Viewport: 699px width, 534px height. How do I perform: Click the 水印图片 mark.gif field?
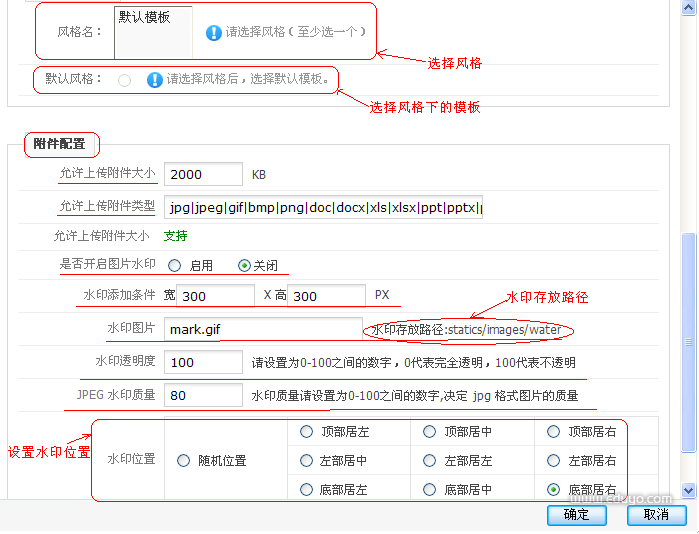tap(263, 329)
